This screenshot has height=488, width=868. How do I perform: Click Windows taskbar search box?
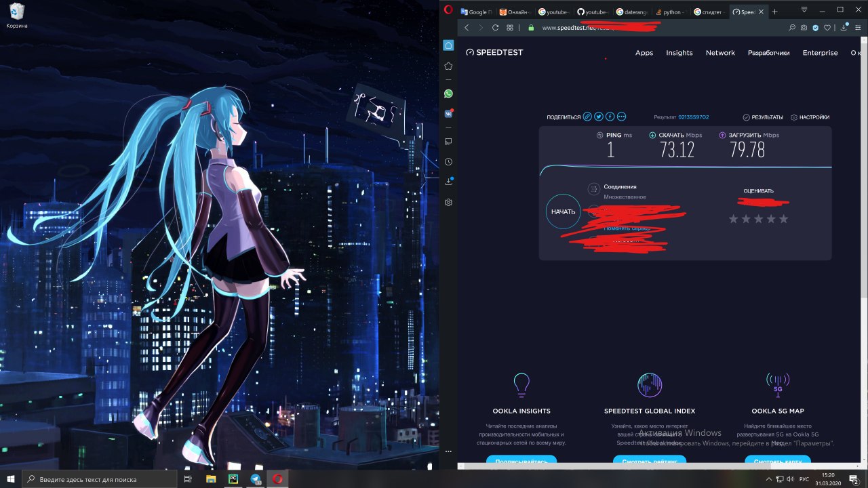pos(100,479)
